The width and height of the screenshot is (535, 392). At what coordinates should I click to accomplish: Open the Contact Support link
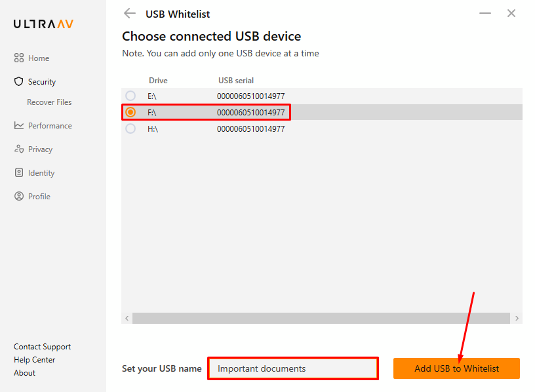(x=43, y=347)
